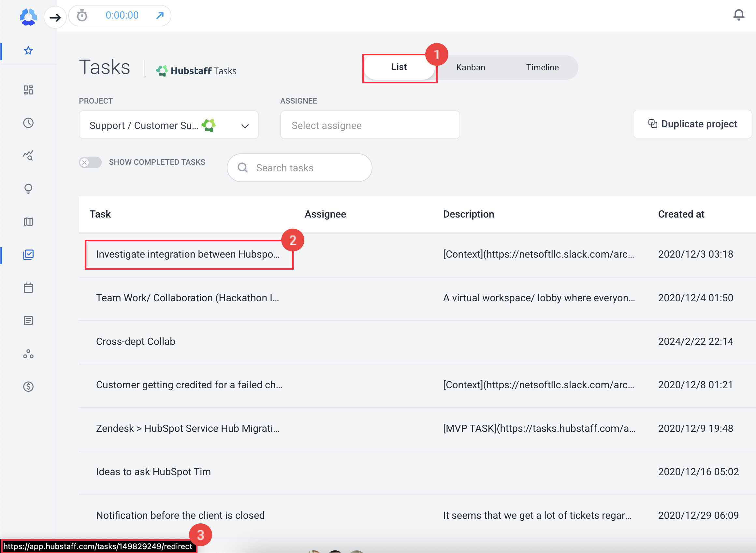The image size is (756, 553).
Task: Open the tasks checkbox icon in the sidebar
Action: (28, 255)
